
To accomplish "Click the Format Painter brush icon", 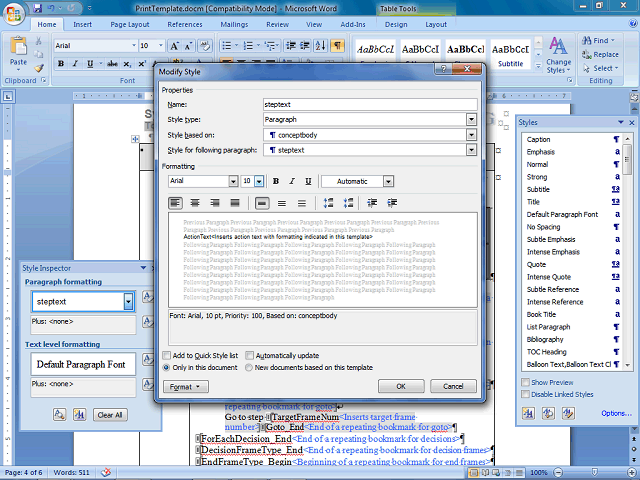I will click(x=39, y=68).
